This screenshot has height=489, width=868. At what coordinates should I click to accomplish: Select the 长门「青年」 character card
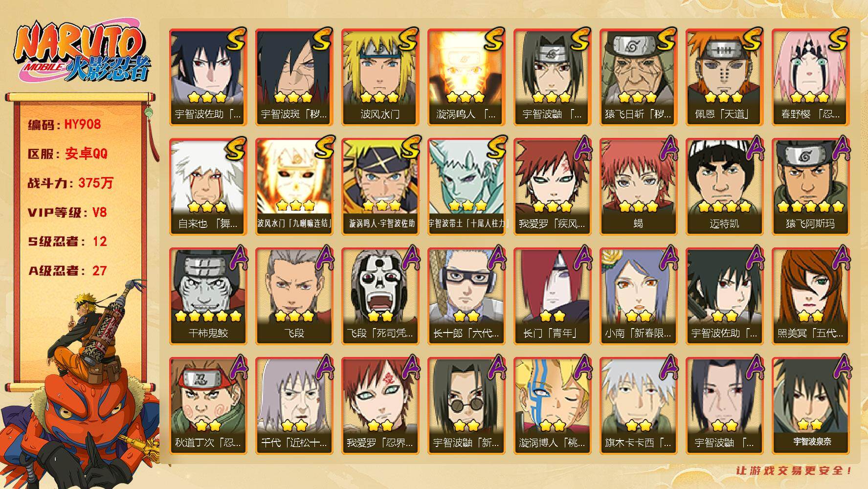pos(552,296)
